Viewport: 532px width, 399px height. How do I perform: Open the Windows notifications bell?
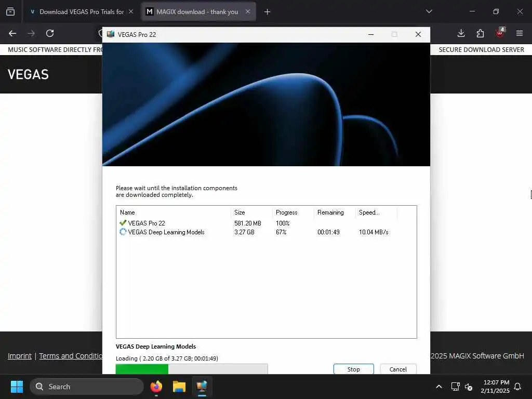[518, 387]
